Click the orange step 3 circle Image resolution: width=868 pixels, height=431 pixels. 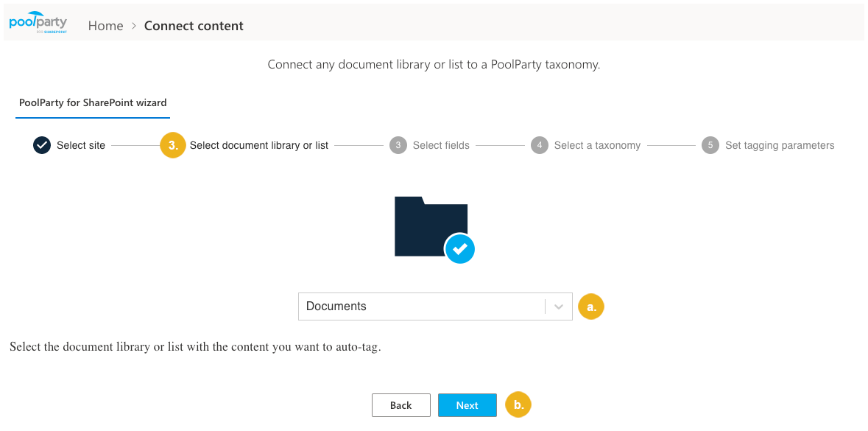coord(173,145)
